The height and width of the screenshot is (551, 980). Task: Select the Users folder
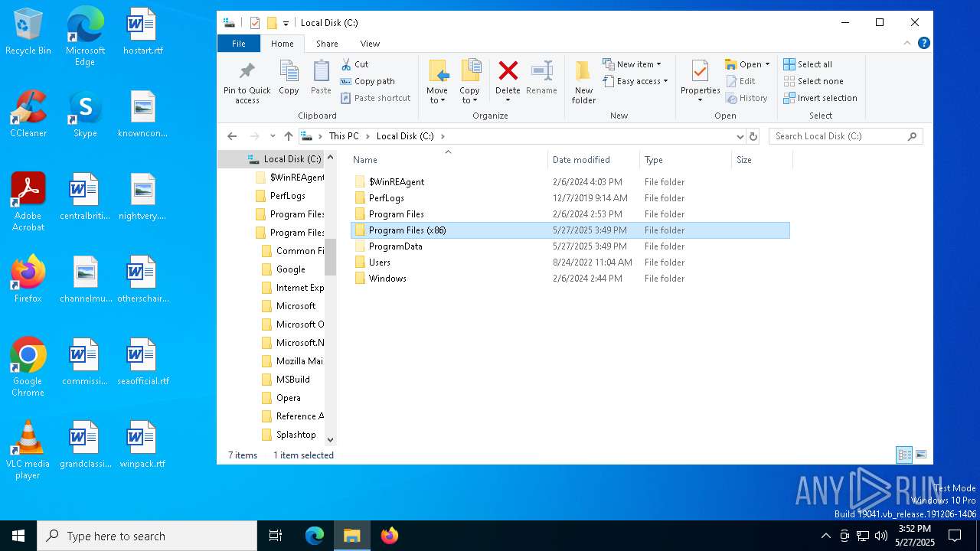(x=570, y=262)
